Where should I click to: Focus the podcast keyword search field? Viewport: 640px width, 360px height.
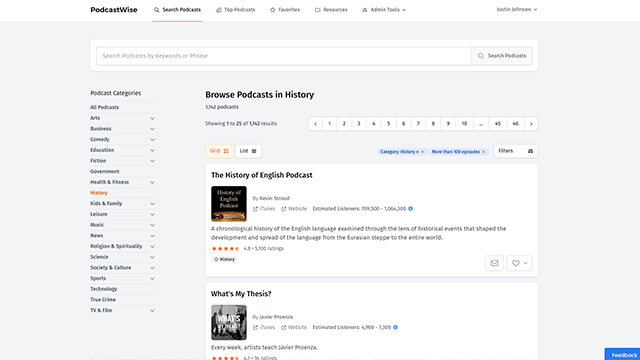click(284, 56)
